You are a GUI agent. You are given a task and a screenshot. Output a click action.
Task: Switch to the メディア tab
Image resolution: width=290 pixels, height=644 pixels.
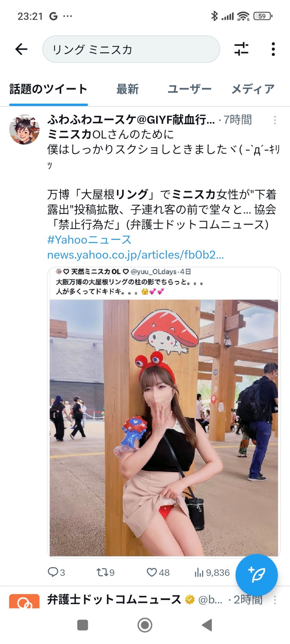(x=253, y=89)
